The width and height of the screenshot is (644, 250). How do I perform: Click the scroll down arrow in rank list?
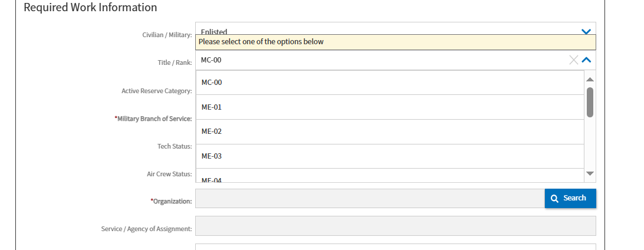(x=590, y=173)
